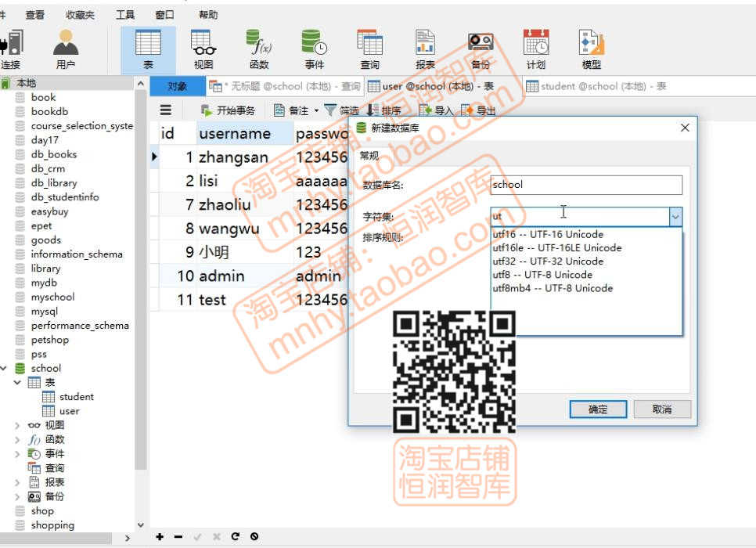Click the 取消 cancel button
The image size is (756, 548).
662,409
